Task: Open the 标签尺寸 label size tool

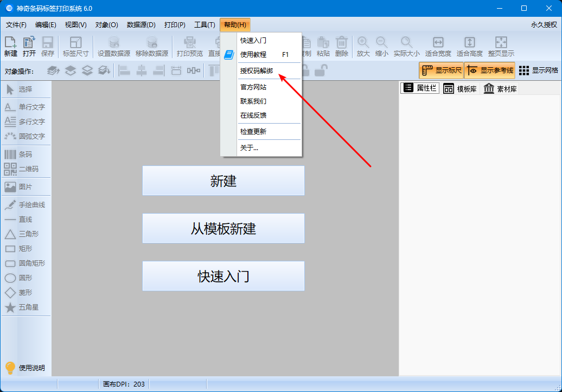Action: click(x=75, y=47)
